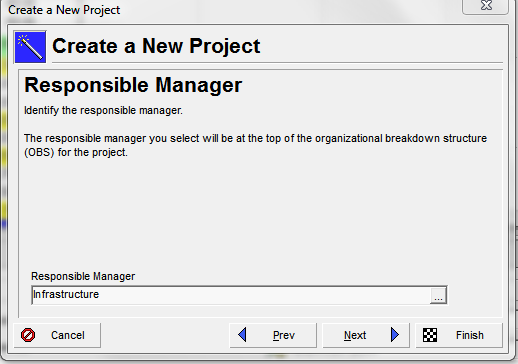Image resolution: width=518 pixels, height=364 pixels.
Task: Focus empty space inside Responsible Manager text box
Action: (263, 295)
